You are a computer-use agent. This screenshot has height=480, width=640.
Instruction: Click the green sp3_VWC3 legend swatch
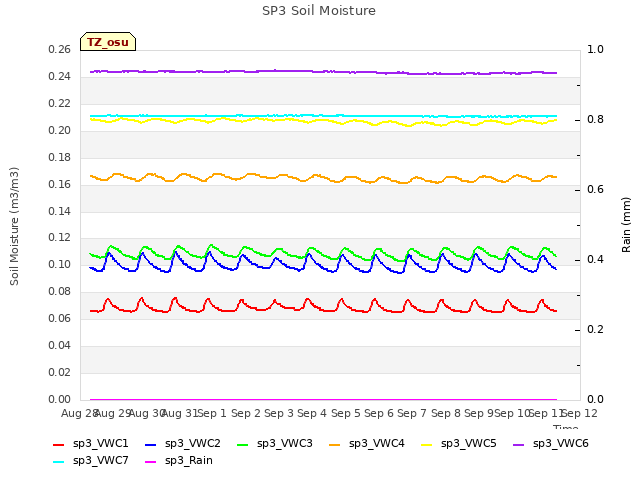pos(243,445)
